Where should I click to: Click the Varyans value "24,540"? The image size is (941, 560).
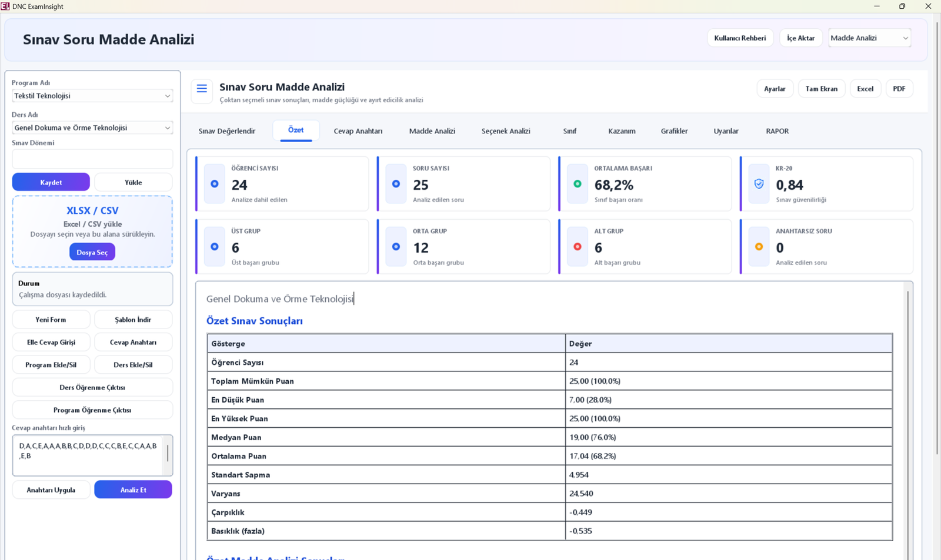[581, 494]
